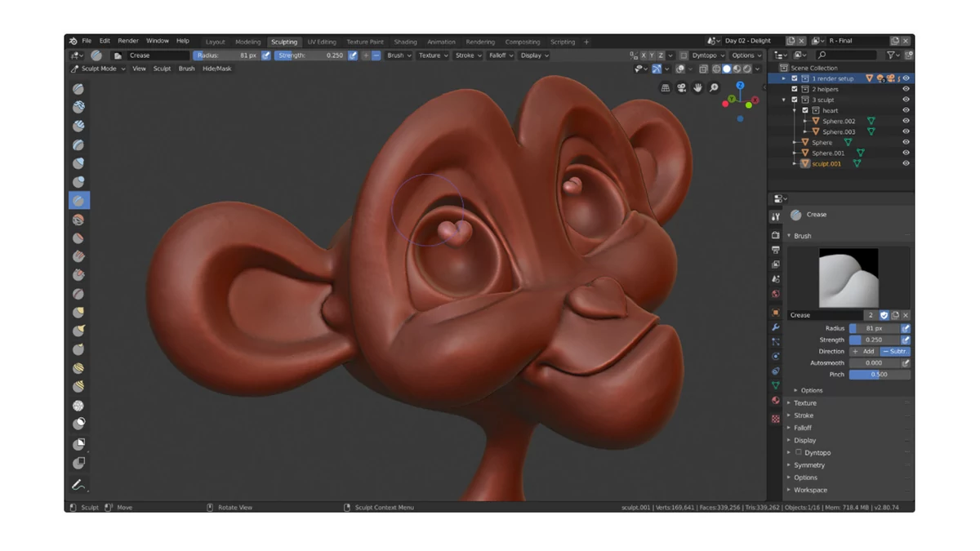
Task: Switch to material preview shading
Action: [x=737, y=69]
